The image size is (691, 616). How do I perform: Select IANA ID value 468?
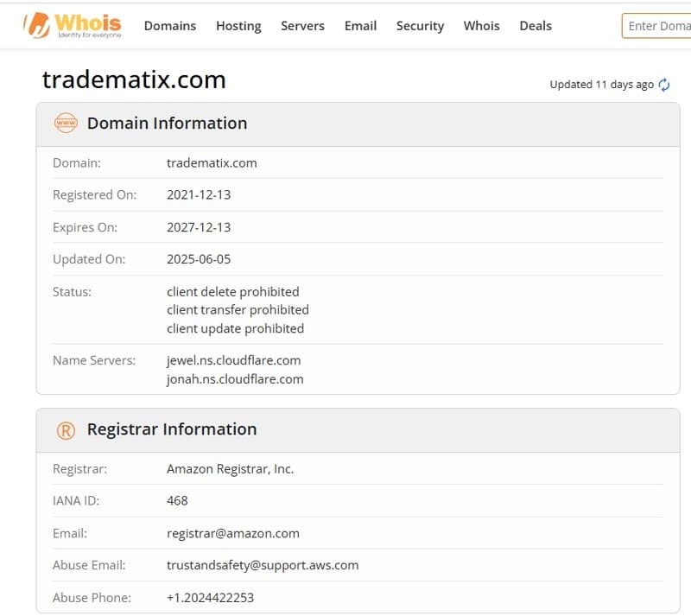177,501
